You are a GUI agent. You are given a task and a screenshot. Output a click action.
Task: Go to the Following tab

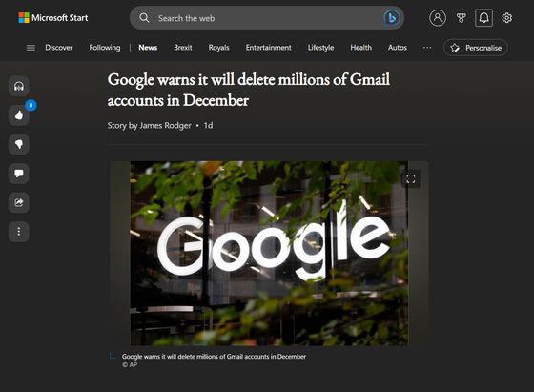[105, 48]
